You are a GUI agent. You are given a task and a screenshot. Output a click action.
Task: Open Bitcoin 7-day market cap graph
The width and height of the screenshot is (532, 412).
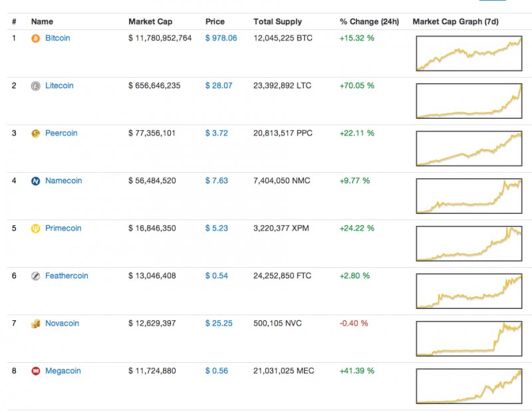pos(469,53)
